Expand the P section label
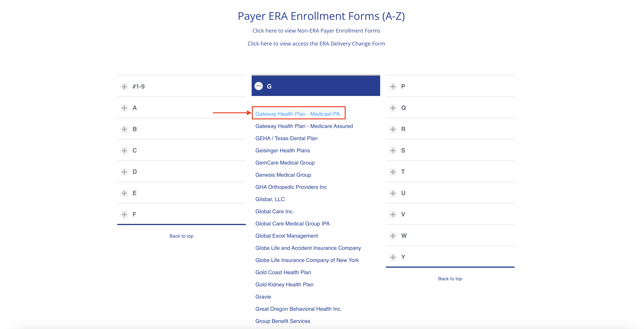 tap(403, 87)
